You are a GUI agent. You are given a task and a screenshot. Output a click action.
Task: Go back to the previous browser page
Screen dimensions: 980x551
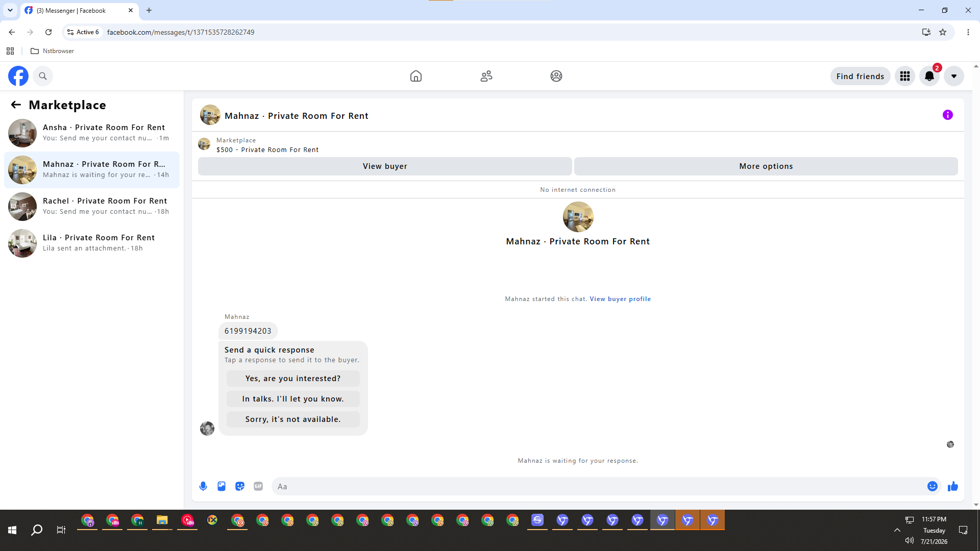12,32
